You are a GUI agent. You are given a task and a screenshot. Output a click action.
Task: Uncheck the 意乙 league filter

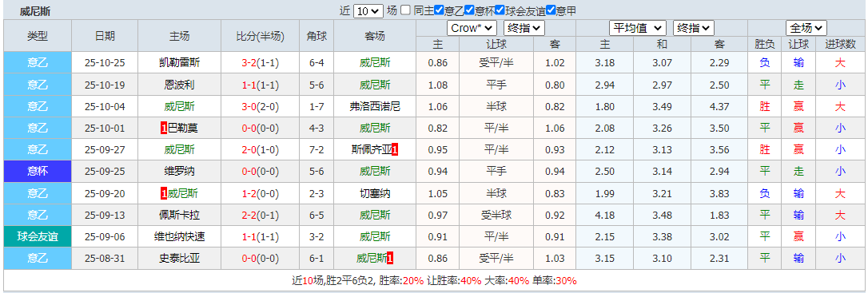click(x=440, y=10)
